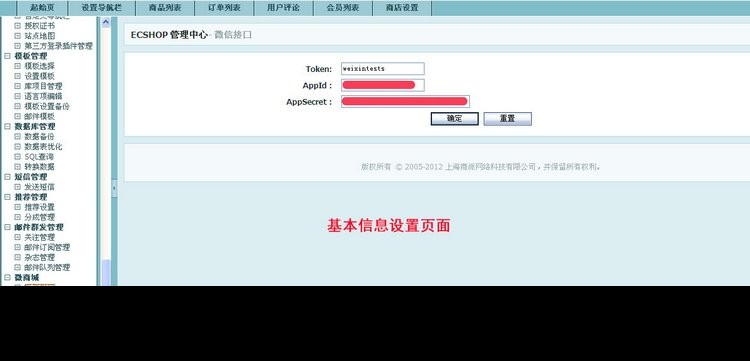
Task: Click the 微信接口 page title text
Action: 232,35
